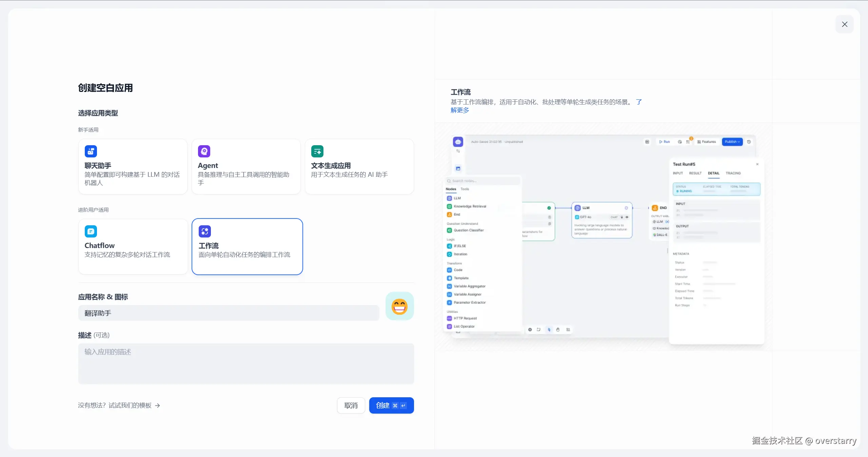Change the app emoji icon
868x457 pixels.
[399, 306]
